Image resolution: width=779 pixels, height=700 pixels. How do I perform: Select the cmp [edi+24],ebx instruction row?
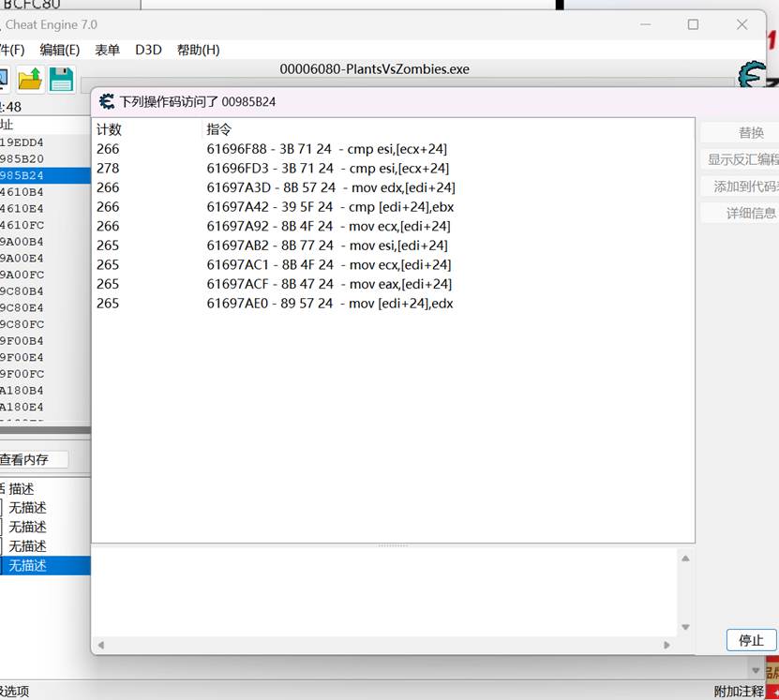pyautogui.click(x=393, y=207)
